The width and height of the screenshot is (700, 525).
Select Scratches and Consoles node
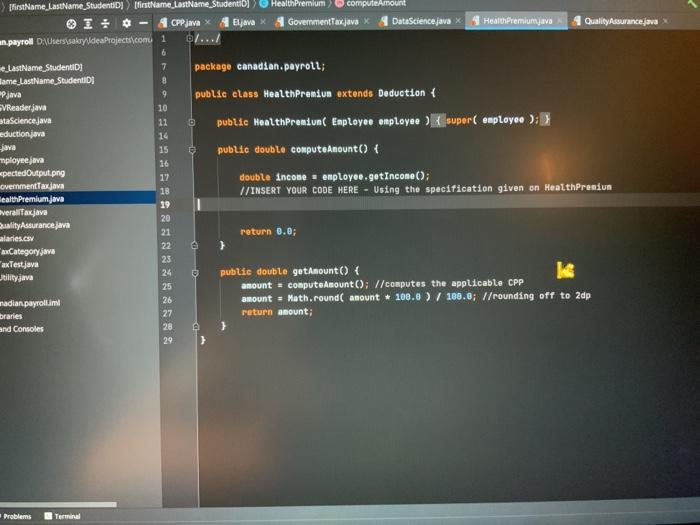coord(22,329)
